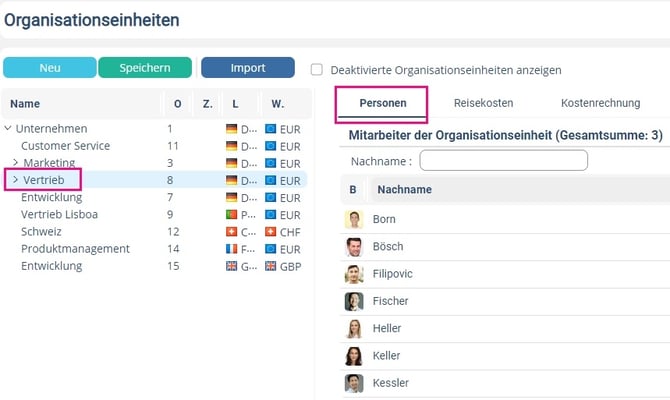The image size is (670, 400).
Task: Collapse the Unternehmen tree node
Action: point(9,128)
